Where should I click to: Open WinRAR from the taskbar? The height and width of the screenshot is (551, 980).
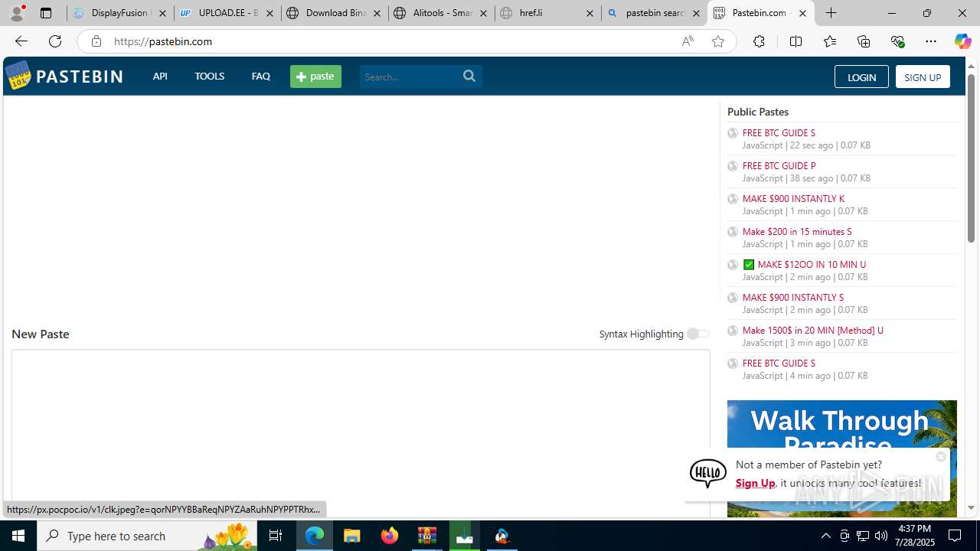point(427,536)
